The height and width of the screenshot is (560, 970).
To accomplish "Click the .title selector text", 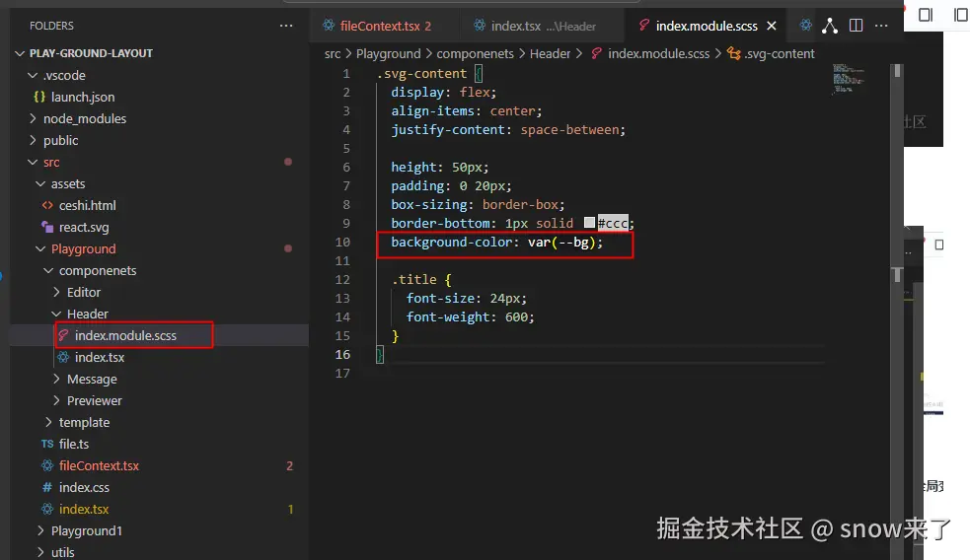I will click(x=413, y=279).
